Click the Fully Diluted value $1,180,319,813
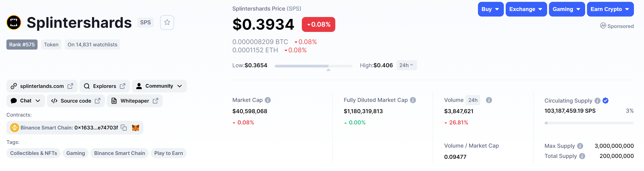The width and height of the screenshot is (644, 171). pyautogui.click(x=363, y=111)
